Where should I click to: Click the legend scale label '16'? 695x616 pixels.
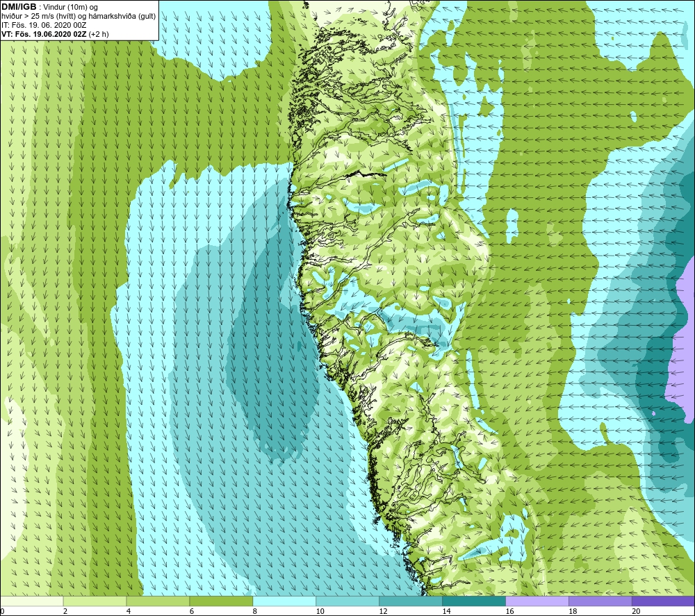[509, 611]
